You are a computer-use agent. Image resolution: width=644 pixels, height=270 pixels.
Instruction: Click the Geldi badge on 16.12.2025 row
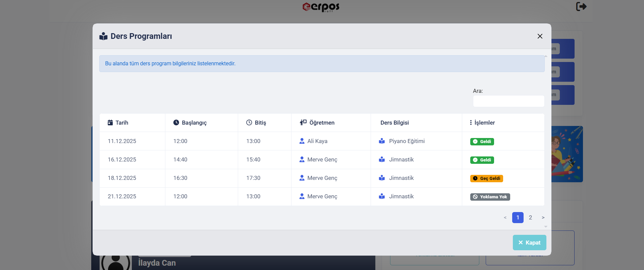(x=482, y=160)
